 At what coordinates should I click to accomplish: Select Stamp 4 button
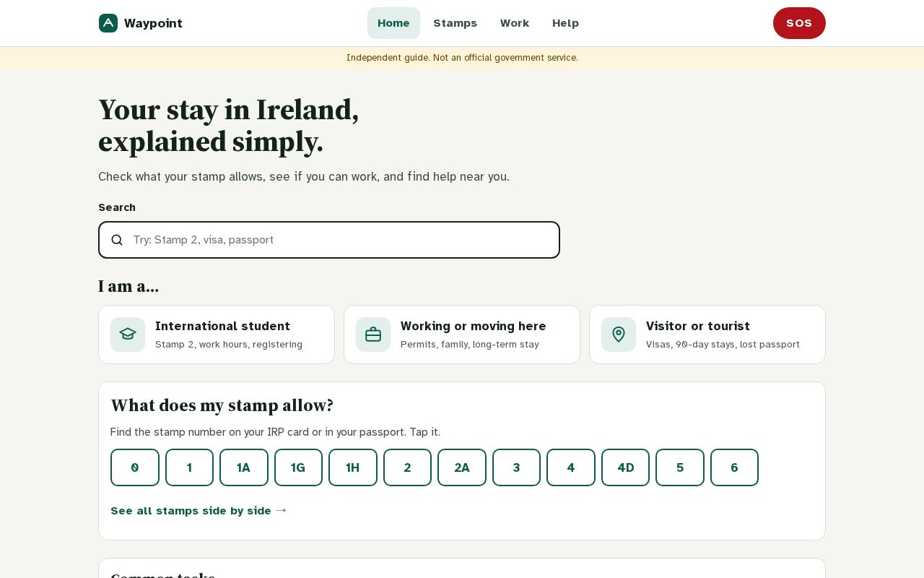[571, 467]
